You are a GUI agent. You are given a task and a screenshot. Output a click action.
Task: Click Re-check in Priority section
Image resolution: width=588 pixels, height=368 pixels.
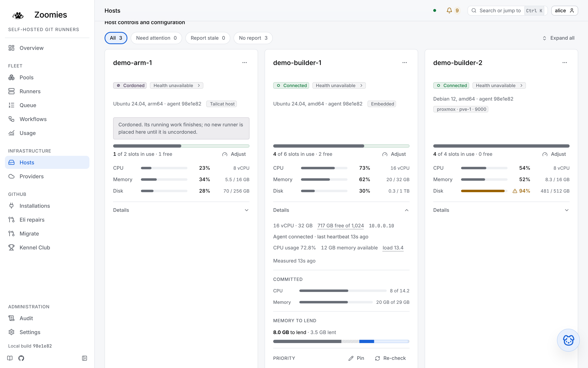(390, 358)
